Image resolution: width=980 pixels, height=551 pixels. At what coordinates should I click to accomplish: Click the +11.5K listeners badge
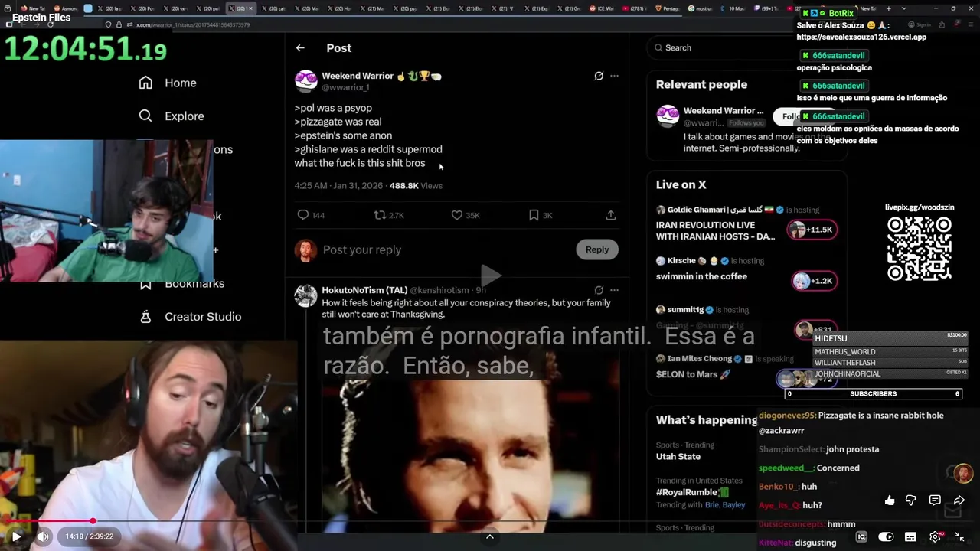click(812, 230)
